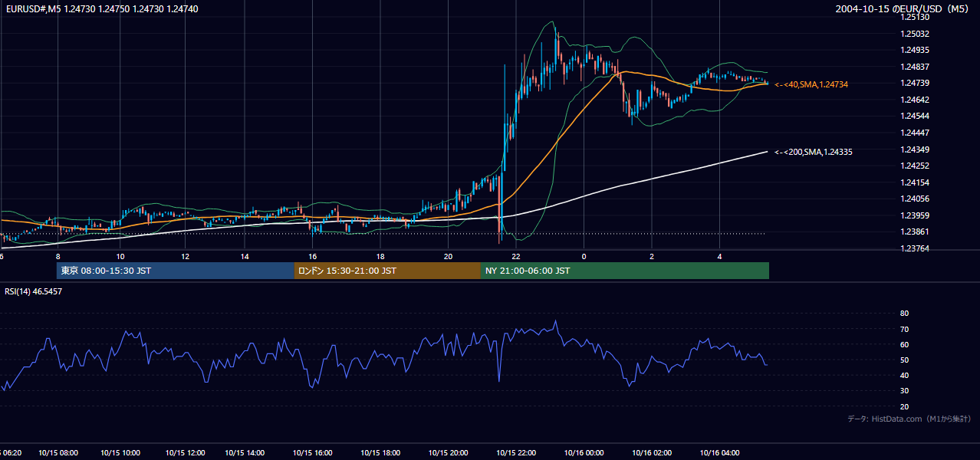The image size is (980, 460).
Task: Click RSI scale value 40
Action: [905, 375]
